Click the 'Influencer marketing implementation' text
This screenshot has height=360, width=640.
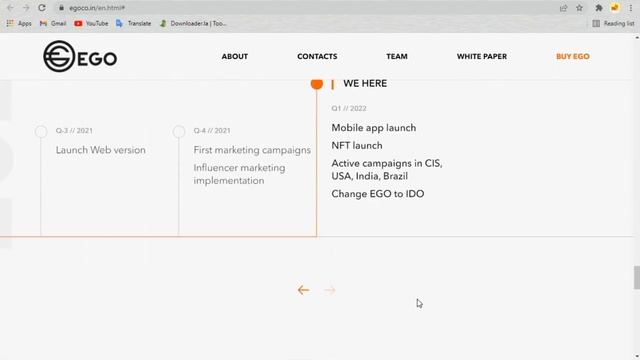tap(240, 174)
